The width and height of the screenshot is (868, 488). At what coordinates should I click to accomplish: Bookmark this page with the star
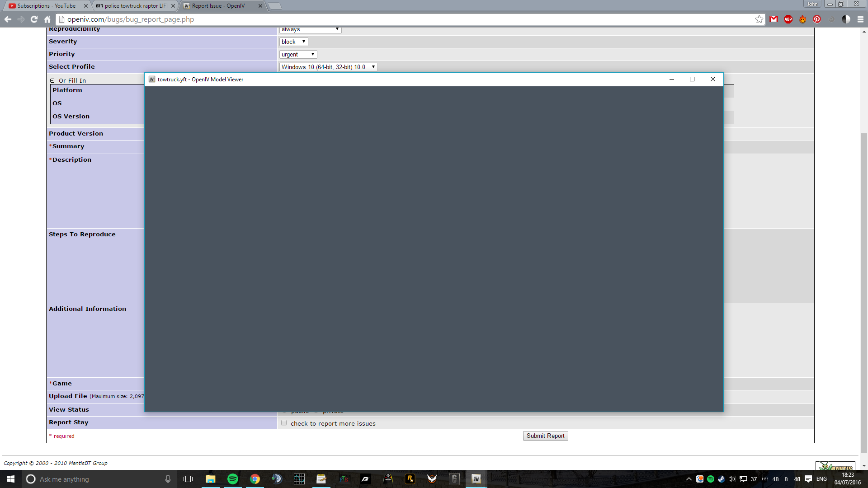coord(759,19)
